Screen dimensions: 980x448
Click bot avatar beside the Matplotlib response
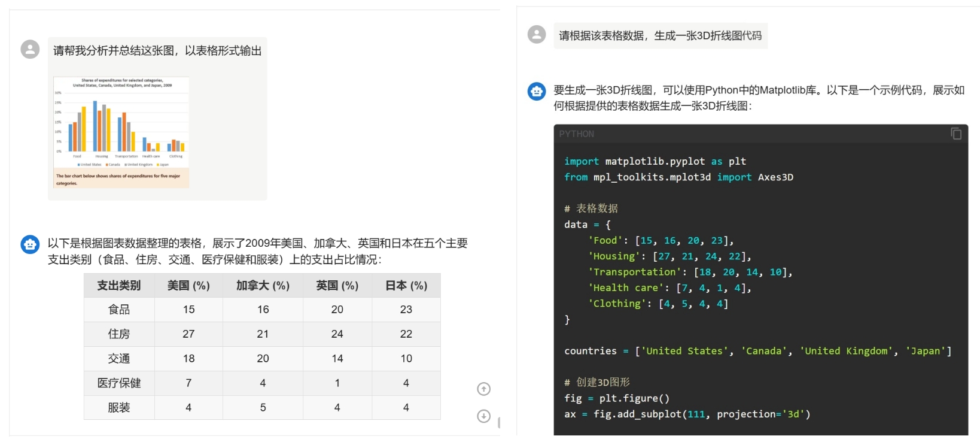click(537, 91)
